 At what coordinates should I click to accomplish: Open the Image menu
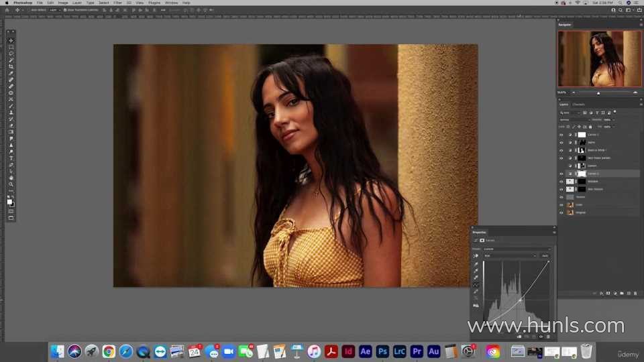[x=63, y=3]
